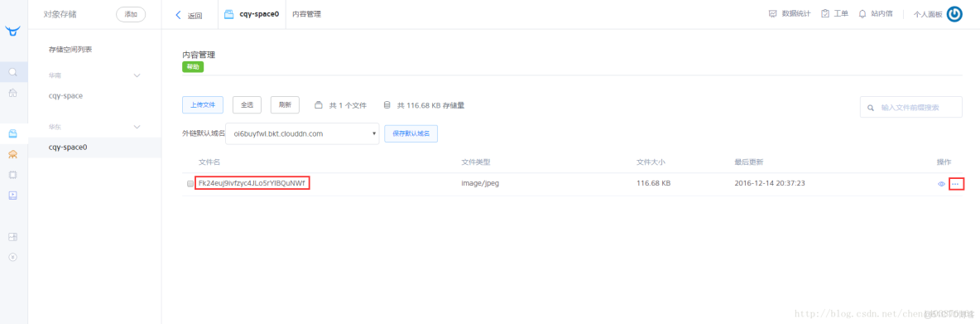Click the Qiniu bull logo
The image size is (980, 324).
point(12,30)
